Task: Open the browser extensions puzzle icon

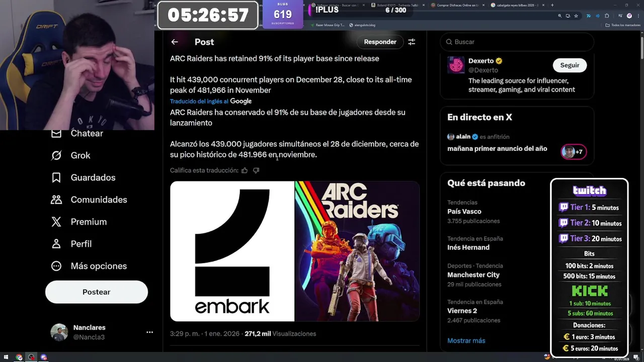Action: [x=607, y=16]
